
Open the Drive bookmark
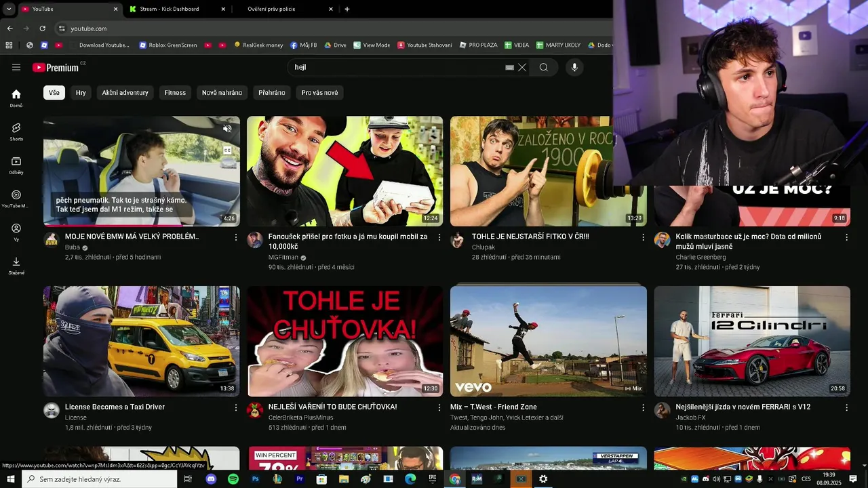point(335,45)
